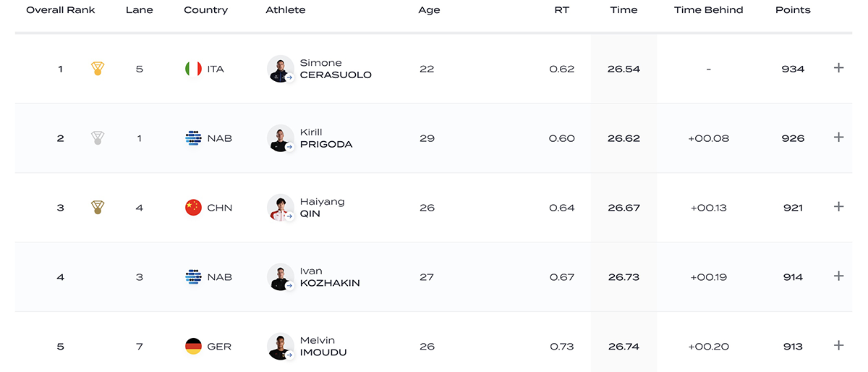The width and height of the screenshot is (868, 372).
Task: Click the NAB emblem in Kozhakin's row
Action: point(193,277)
